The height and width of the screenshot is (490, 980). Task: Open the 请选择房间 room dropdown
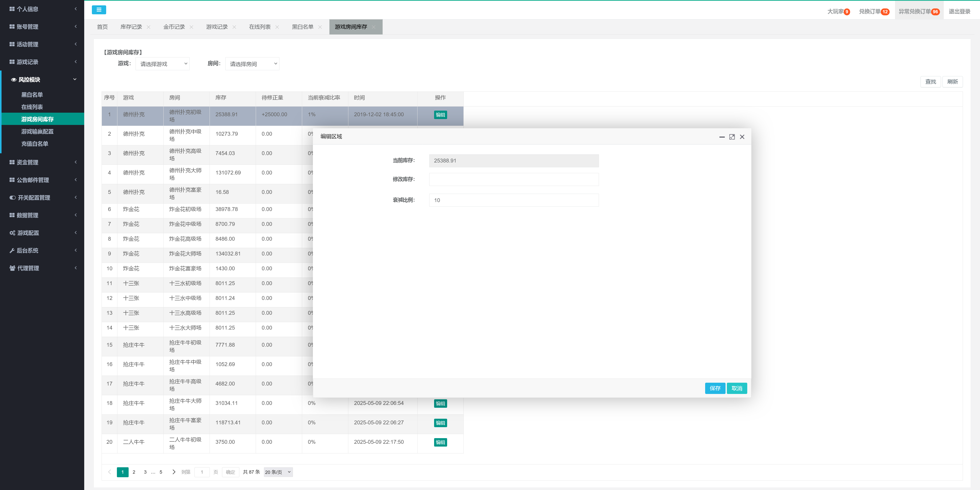pyautogui.click(x=252, y=64)
